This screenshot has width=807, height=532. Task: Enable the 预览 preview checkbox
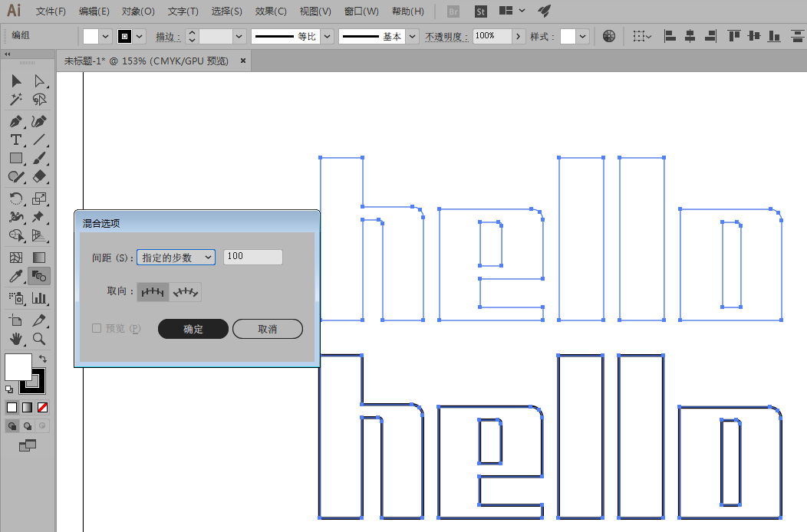[x=96, y=328]
